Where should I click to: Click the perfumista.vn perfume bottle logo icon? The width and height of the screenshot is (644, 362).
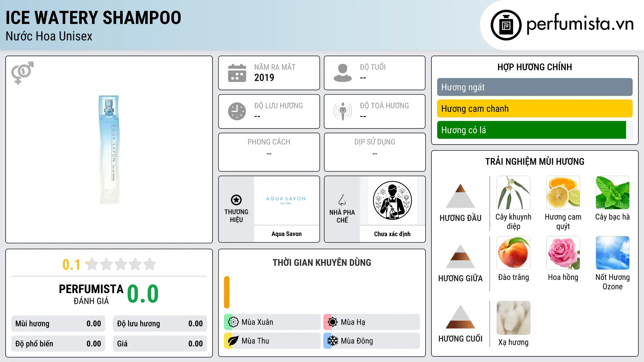pyautogui.click(x=506, y=25)
